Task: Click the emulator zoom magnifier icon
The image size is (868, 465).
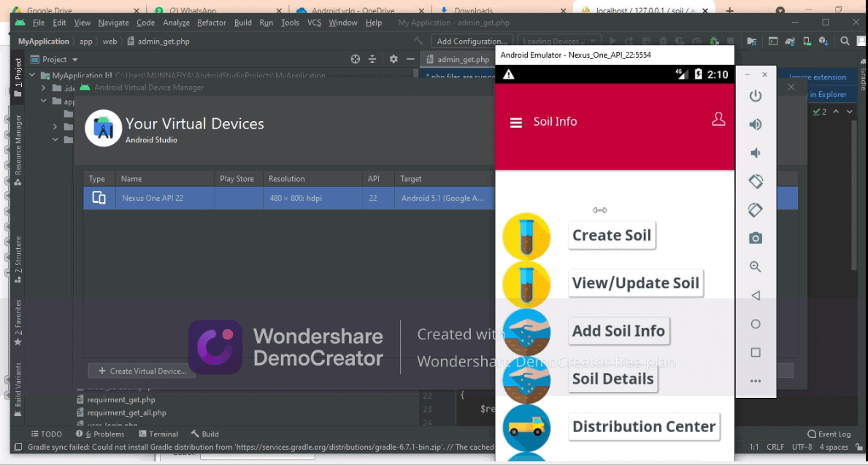Action: (x=756, y=267)
